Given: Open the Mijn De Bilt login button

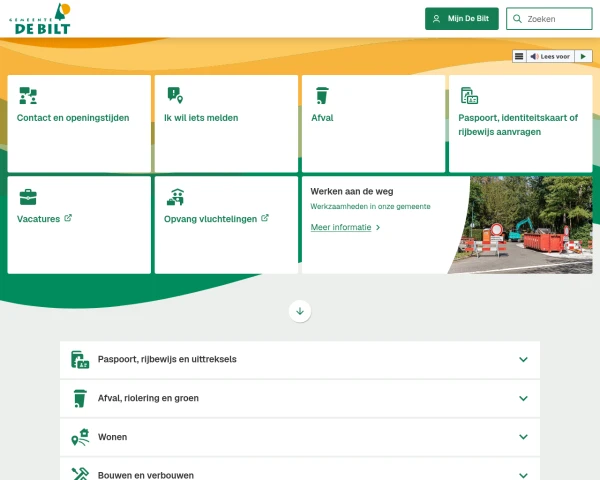Looking at the screenshot, I should pyautogui.click(x=461, y=19).
